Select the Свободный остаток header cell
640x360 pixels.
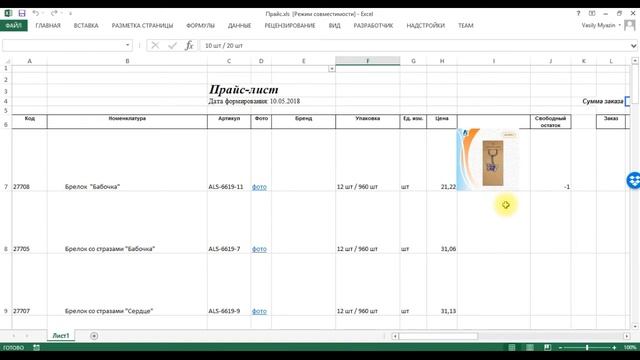tap(551, 122)
